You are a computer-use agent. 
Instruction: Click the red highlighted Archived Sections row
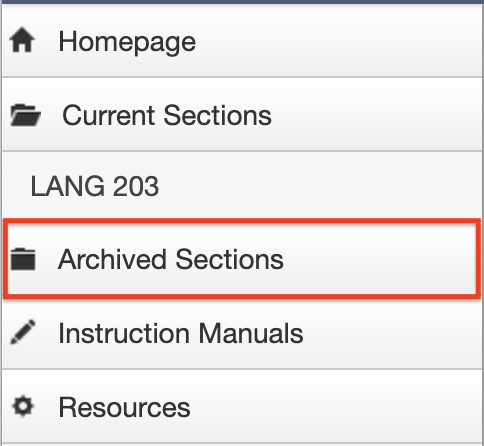(242, 259)
